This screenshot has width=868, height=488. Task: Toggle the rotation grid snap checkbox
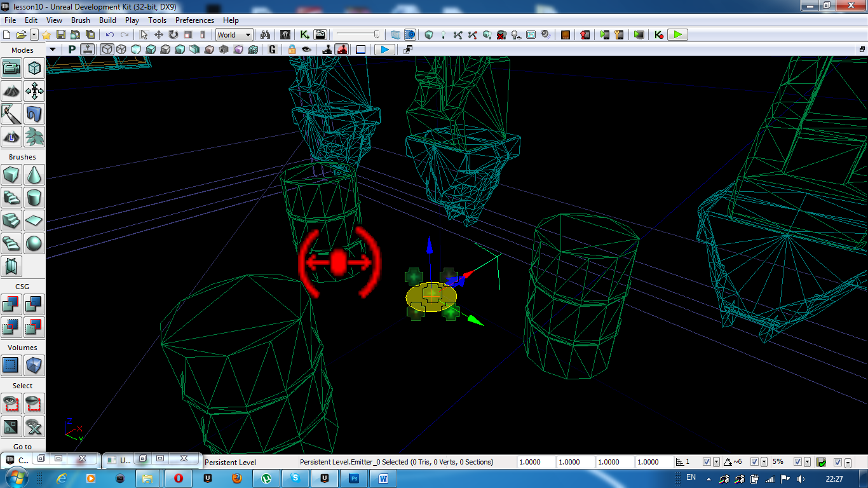755,462
